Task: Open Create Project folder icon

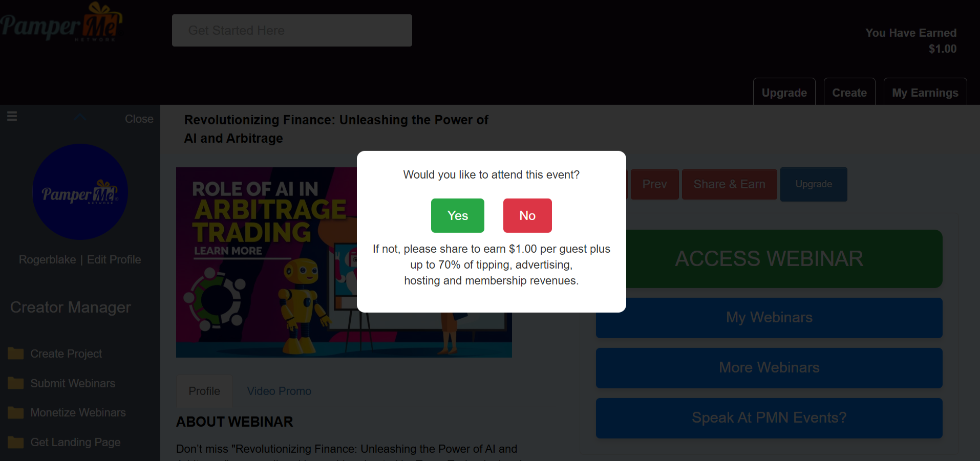Action: click(16, 354)
